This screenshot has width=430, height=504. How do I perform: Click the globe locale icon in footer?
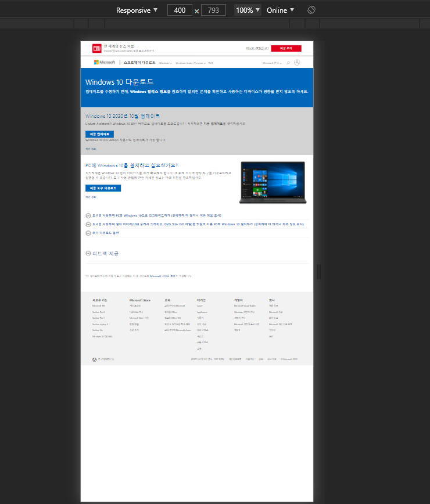[x=94, y=359]
